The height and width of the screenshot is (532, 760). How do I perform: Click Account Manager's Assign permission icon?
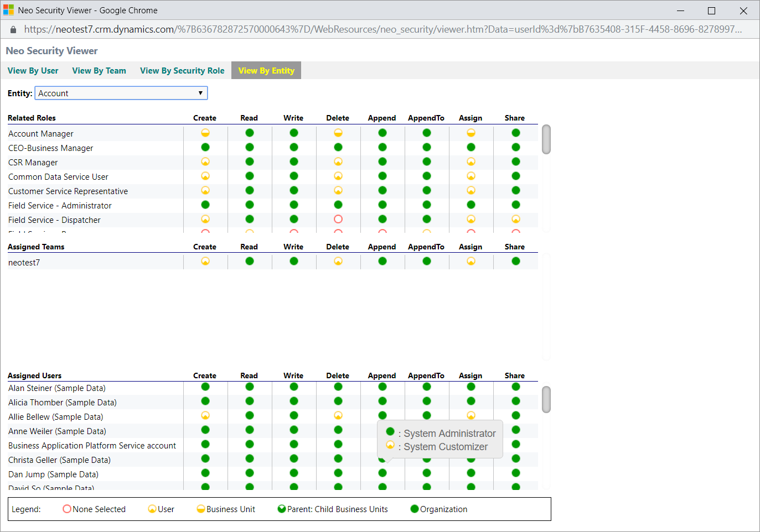point(471,133)
